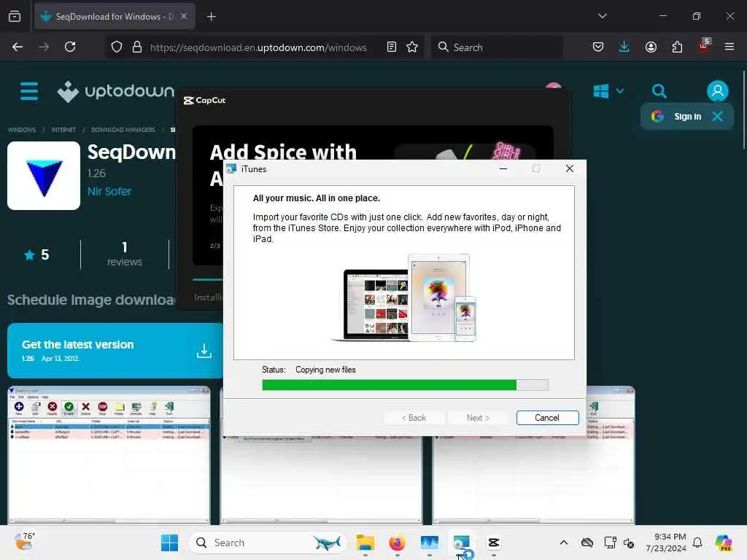Viewport: 747px width, 560px height.
Task: Open developer Nir Sofer's page
Action: click(x=109, y=192)
